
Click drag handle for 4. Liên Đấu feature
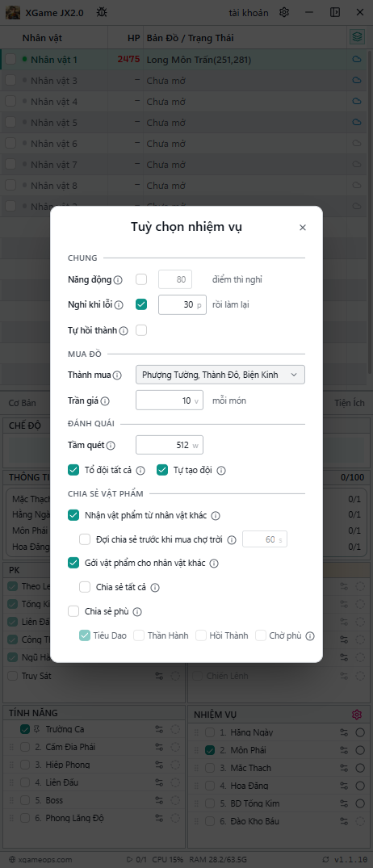[11, 782]
